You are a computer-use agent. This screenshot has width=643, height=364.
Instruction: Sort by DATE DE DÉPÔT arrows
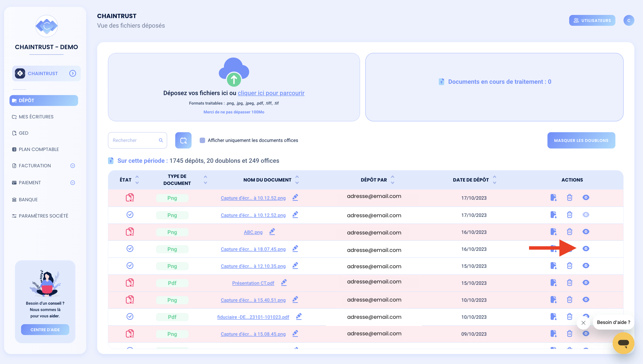[x=494, y=180]
